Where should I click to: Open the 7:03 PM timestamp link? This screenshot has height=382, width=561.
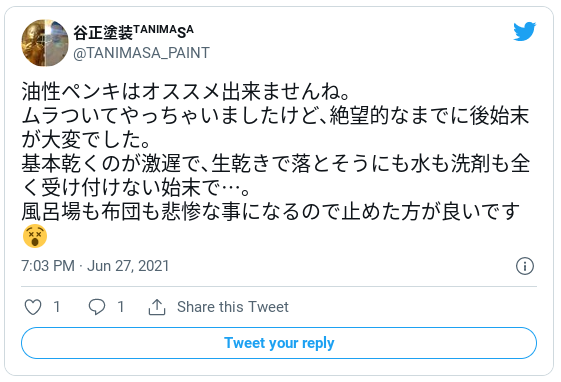pyautogui.click(x=48, y=266)
